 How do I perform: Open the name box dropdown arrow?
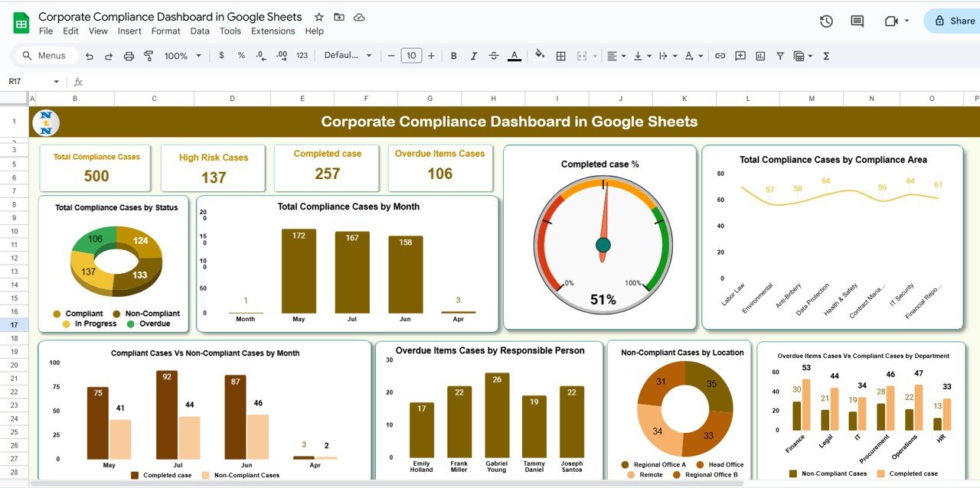56,82
